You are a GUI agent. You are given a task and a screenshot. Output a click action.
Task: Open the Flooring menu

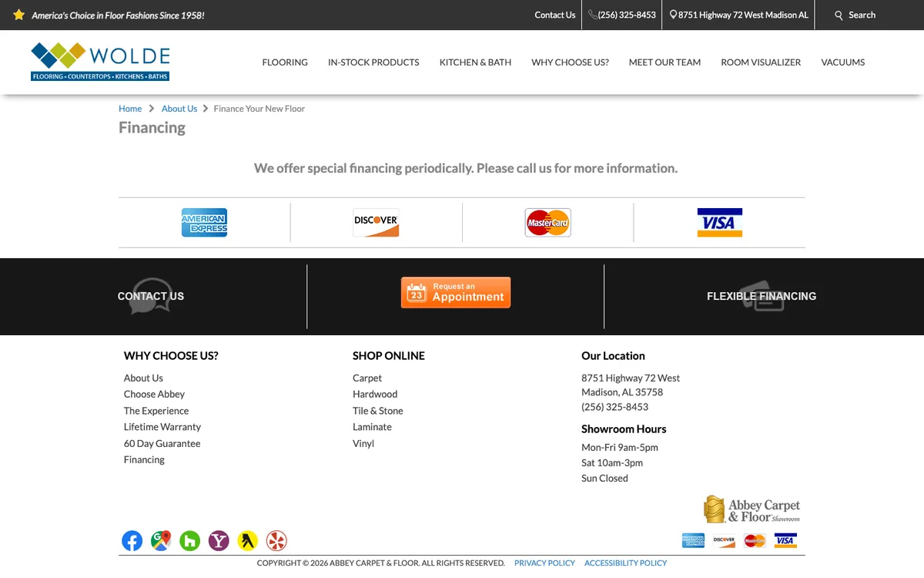click(x=285, y=62)
